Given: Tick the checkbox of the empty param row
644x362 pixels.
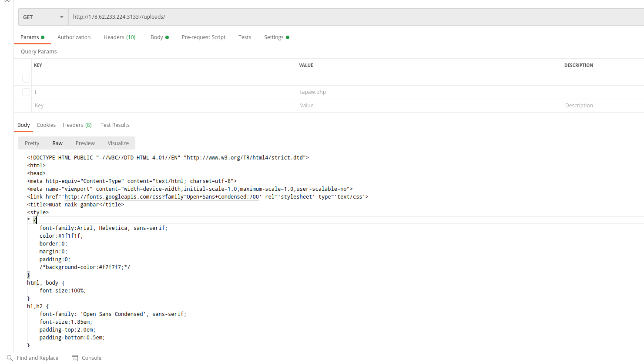Looking at the screenshot, I should tap(26, 79).
